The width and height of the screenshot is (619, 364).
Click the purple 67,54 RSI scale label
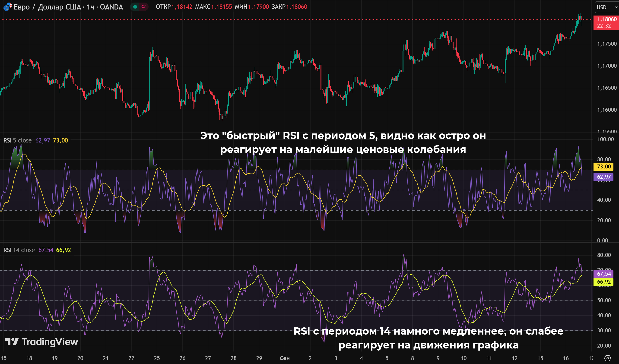(x=603, y=274)
